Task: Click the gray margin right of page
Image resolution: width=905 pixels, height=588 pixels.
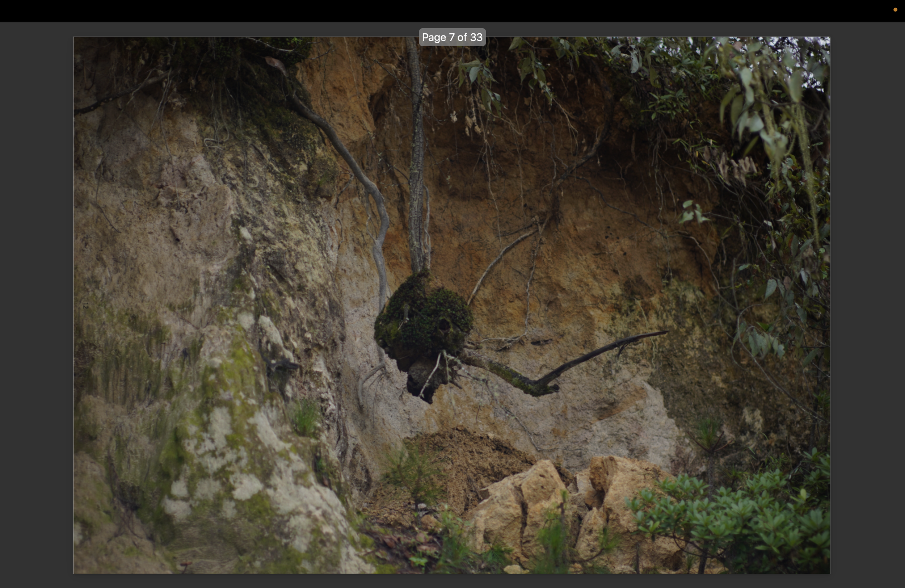Action: (868, 304)
